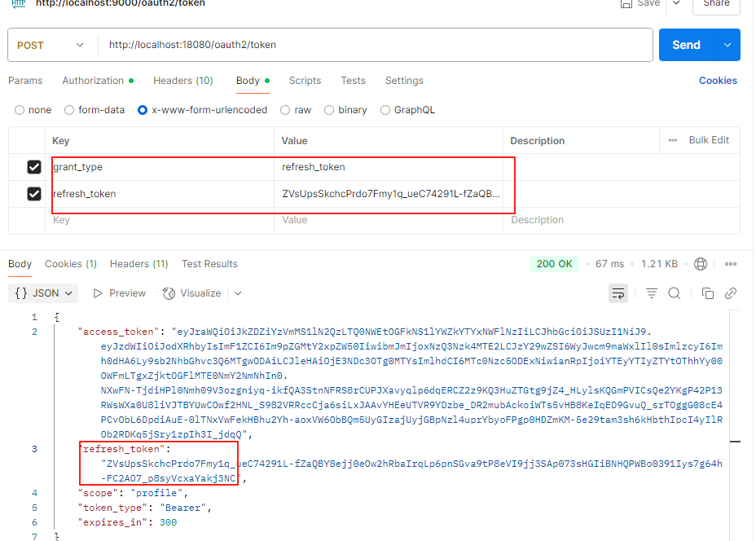Screen dimensions: 756x541
Task: Open more response options via the ellipsis
Action: (x=730, y=263)
